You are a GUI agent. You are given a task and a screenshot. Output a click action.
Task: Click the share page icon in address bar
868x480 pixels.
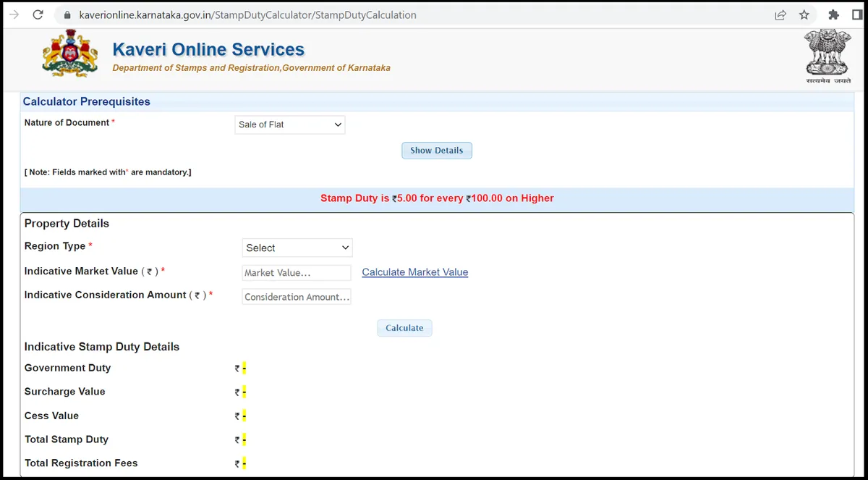(x=780, y=14)
